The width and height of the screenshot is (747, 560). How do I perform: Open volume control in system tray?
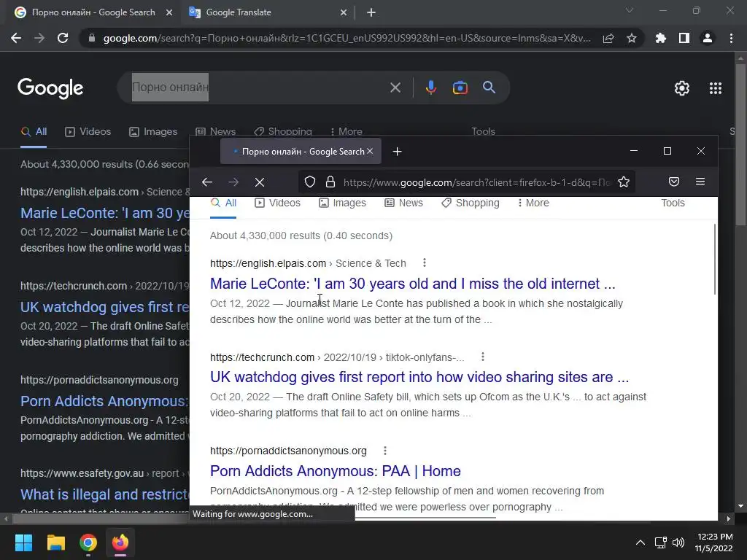click(x=678, y=542)
